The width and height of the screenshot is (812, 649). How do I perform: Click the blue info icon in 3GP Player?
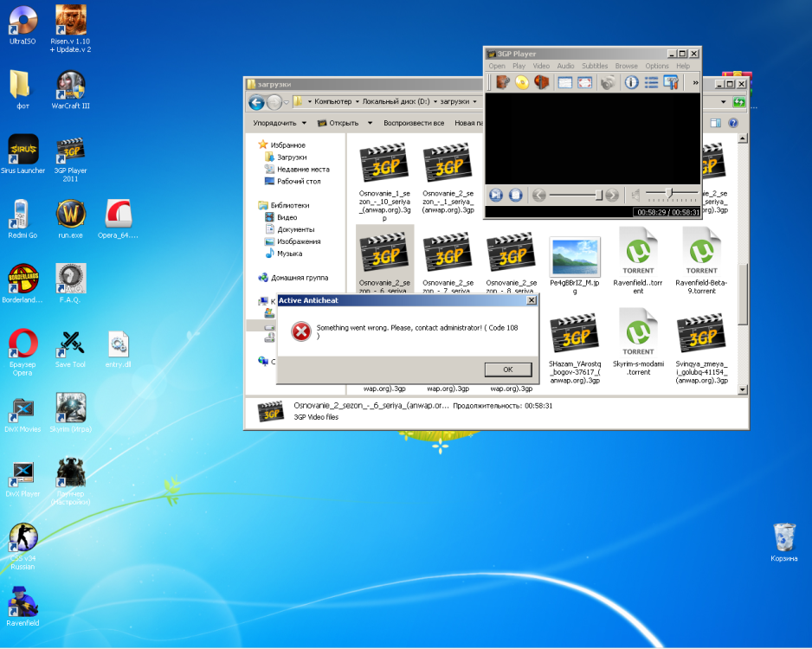coord(631,82)
